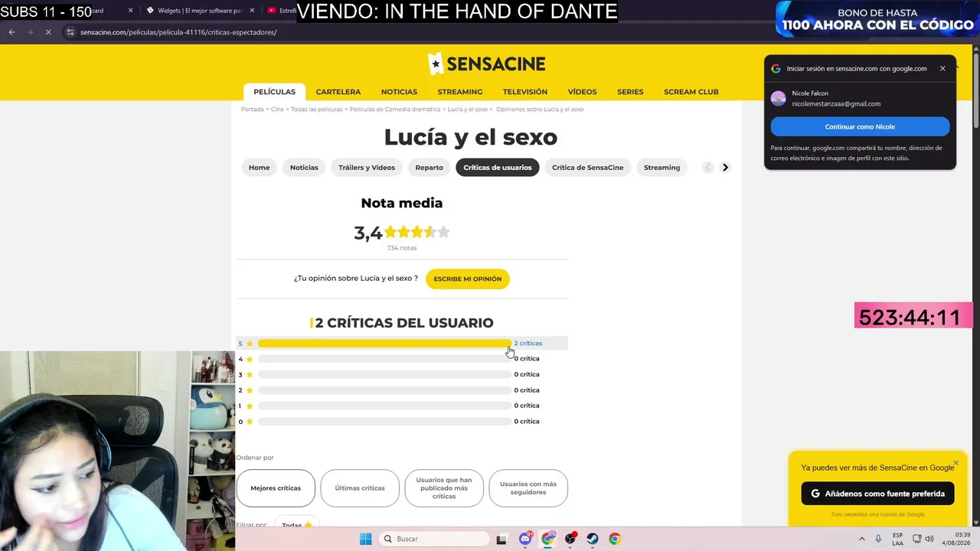Select the Home pill for the movie

point(259,168)
